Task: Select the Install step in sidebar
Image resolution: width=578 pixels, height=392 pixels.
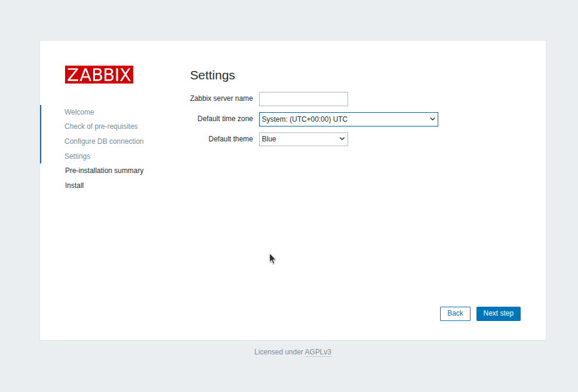Action: coord(75,186)
